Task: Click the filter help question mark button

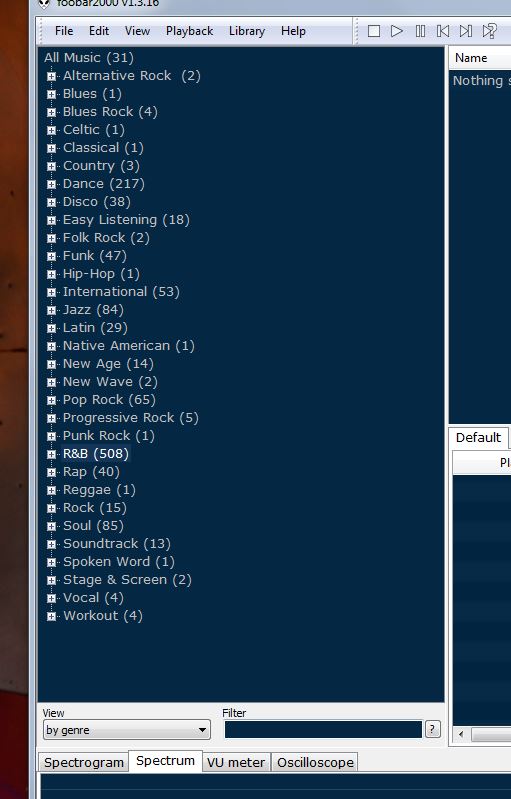Action: pyautogui.click(x=433, y=729)
